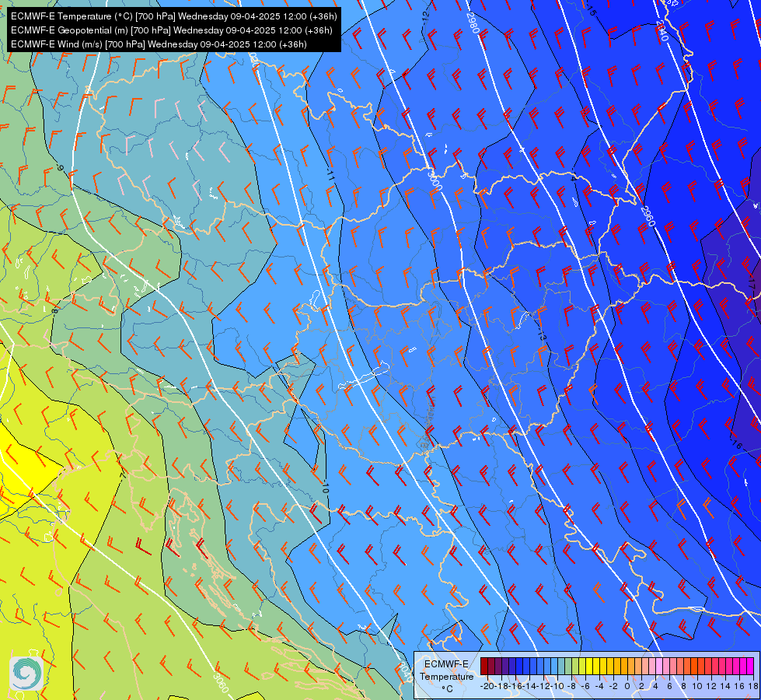Viewport: 761px width, 700px height.
Task: Click the legend tick label '-20'
Action: tap(487, 686)
